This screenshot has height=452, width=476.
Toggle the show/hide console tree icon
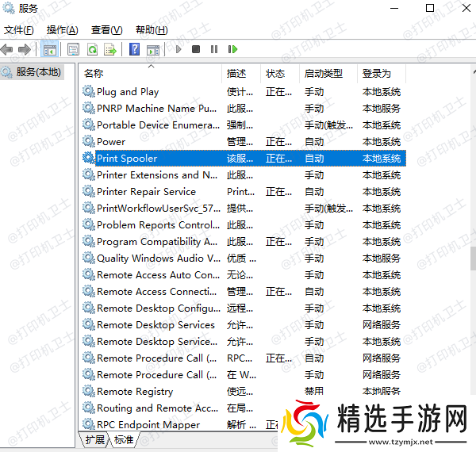[49, 49]
